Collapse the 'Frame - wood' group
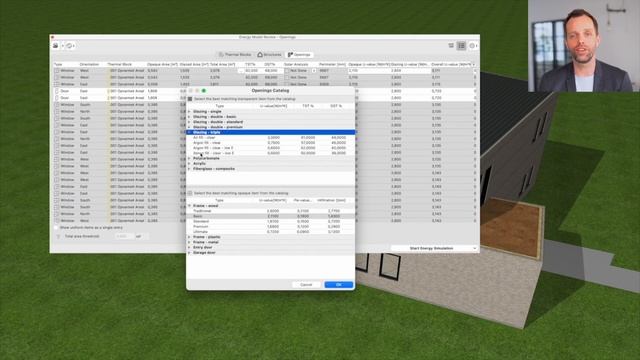640x360 pixels. (x=189, y=206)
